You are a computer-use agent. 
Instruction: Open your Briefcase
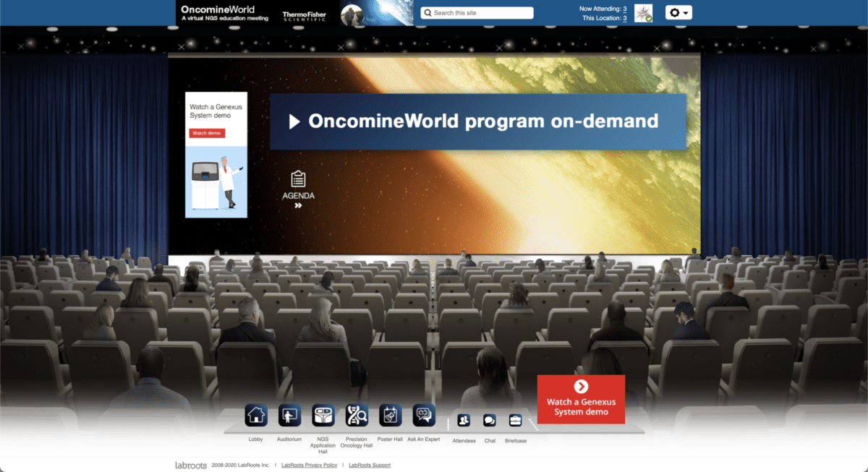point(515,419)
